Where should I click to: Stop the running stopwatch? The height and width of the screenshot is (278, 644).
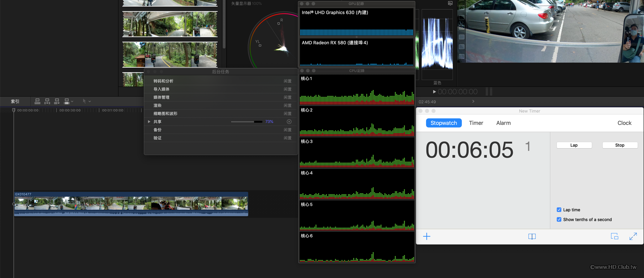click(x=620, y=145)
